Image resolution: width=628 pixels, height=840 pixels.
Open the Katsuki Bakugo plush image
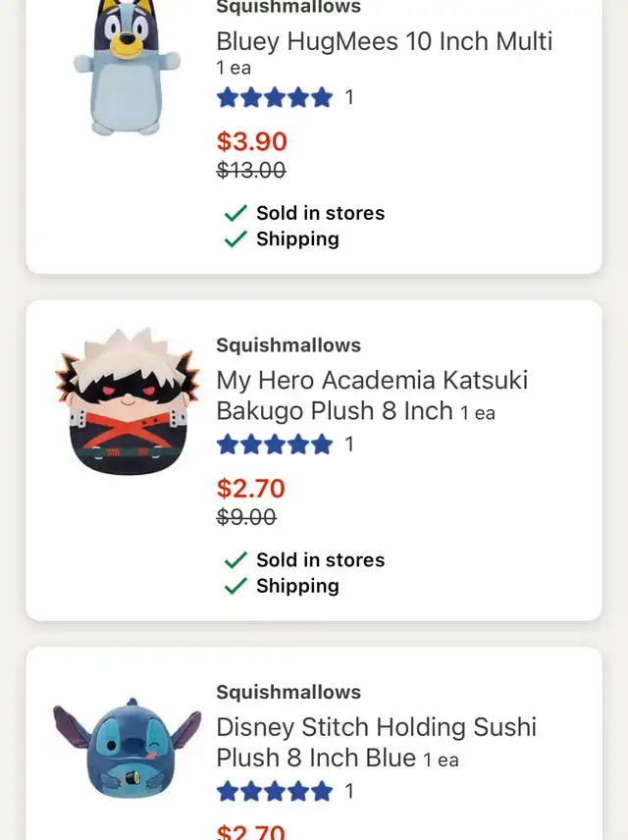(128, 401)
